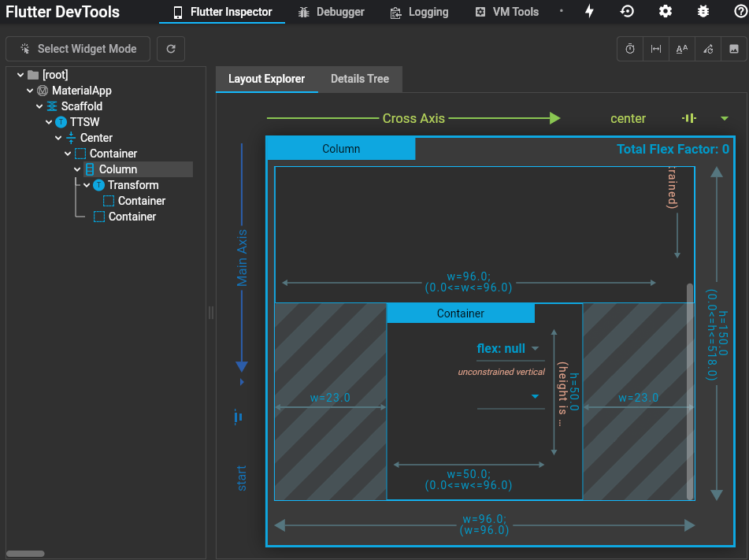Switch to the Details Tree tab

point(360,79)
